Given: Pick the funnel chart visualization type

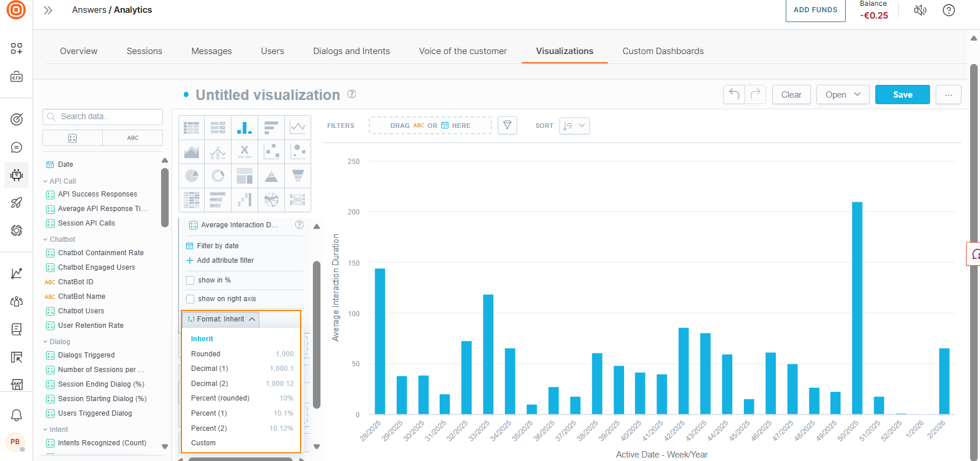Looking at the screenshot, I should 297,176.
